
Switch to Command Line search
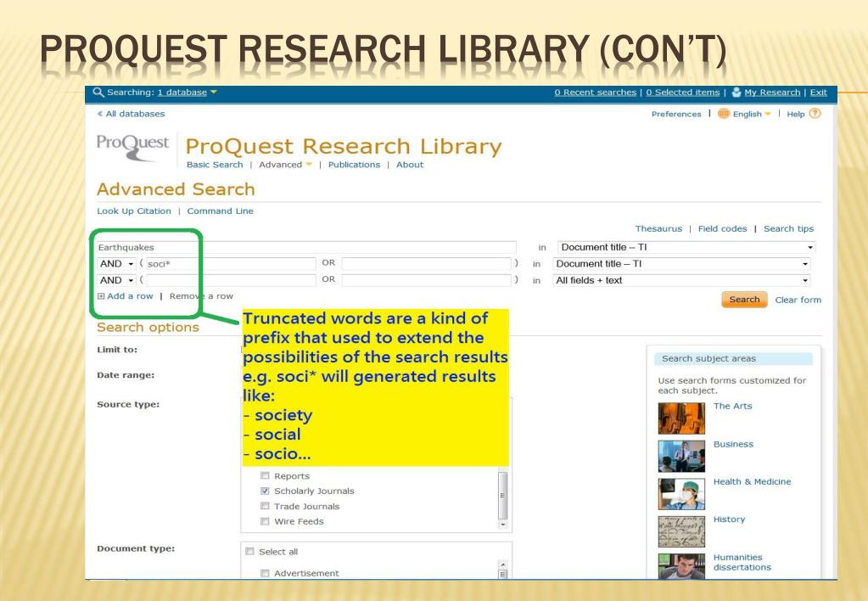221,211
